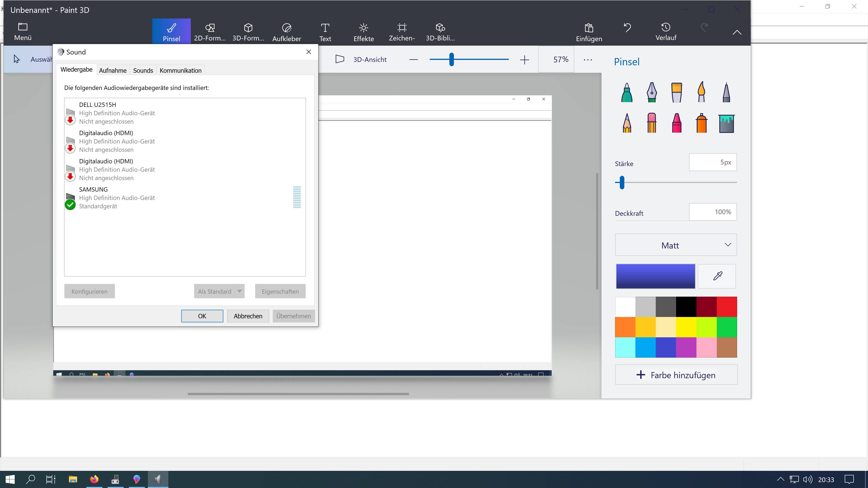Select the yellow color swatch
This screenshot has width=868, height=488.
(x=686, y=327)
